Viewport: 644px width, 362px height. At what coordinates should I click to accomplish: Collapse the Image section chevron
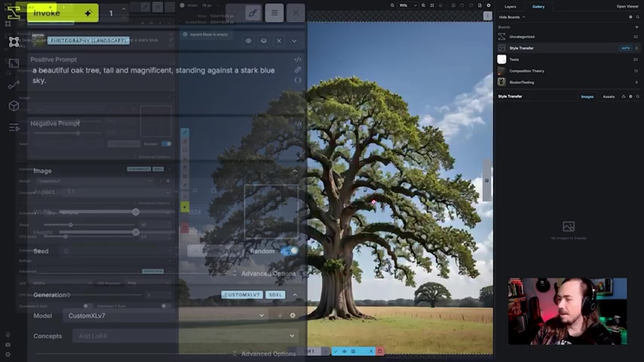[295, 171]
